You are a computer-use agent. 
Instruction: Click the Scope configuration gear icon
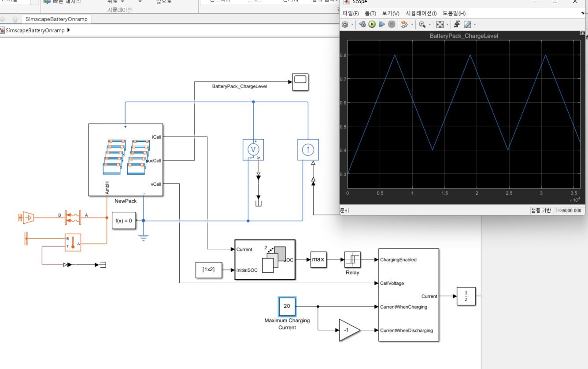pos(345,24)
